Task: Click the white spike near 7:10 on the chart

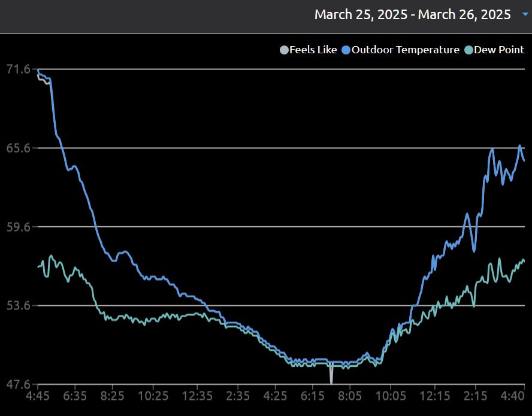Action: [331, 374]
